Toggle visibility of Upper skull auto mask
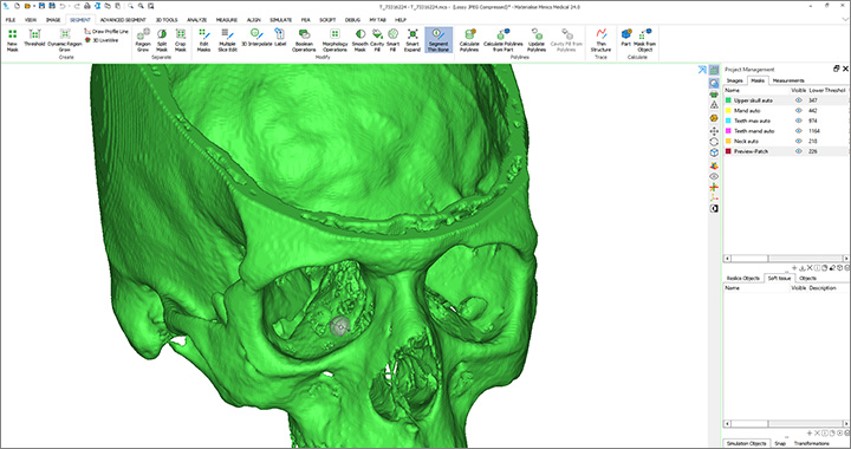Image resolution: width=851 pixels, height=449 pixels. tap(798, 100)
